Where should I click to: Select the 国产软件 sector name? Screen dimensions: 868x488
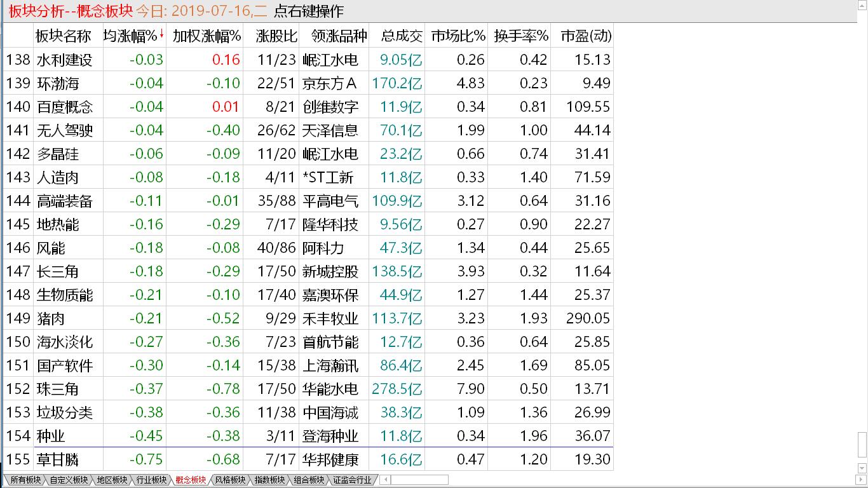tap(65, 365)
